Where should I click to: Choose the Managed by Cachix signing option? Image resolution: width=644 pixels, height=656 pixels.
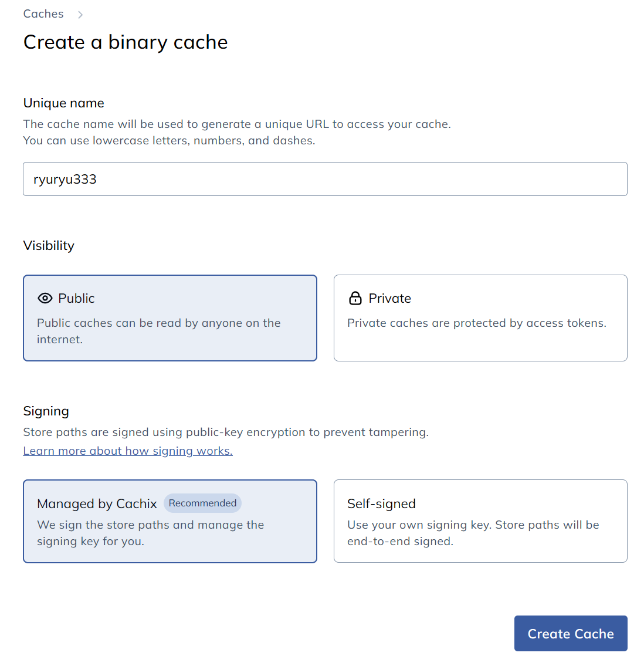pos(170,521)
